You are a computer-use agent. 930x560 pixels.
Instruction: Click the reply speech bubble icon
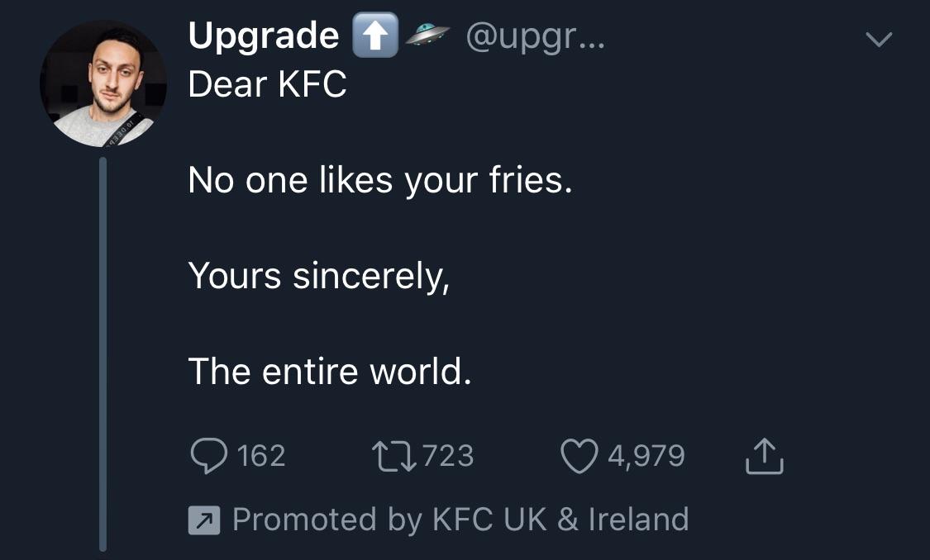209,453
